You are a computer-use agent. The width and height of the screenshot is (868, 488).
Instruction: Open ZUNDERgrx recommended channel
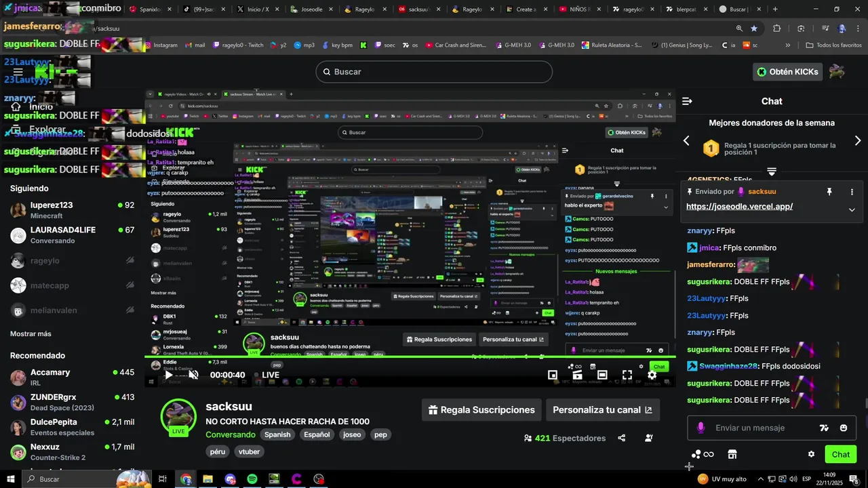point(72,403)
